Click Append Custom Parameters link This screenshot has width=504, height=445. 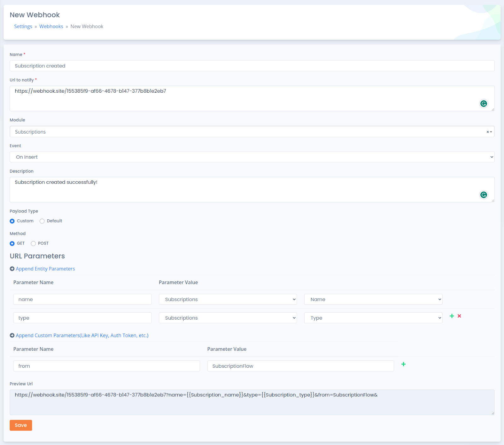point(82,335)
